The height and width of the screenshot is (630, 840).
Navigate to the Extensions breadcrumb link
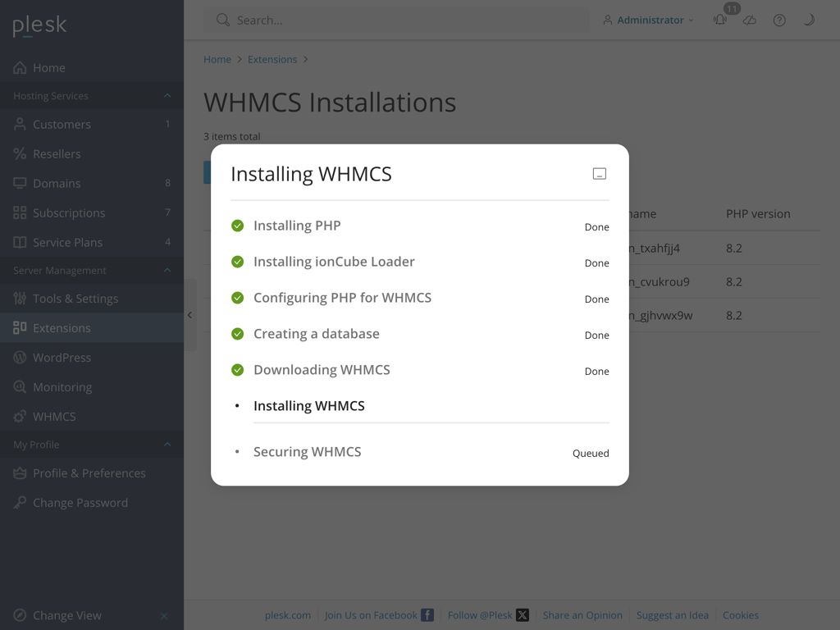(x=272, y=59)
